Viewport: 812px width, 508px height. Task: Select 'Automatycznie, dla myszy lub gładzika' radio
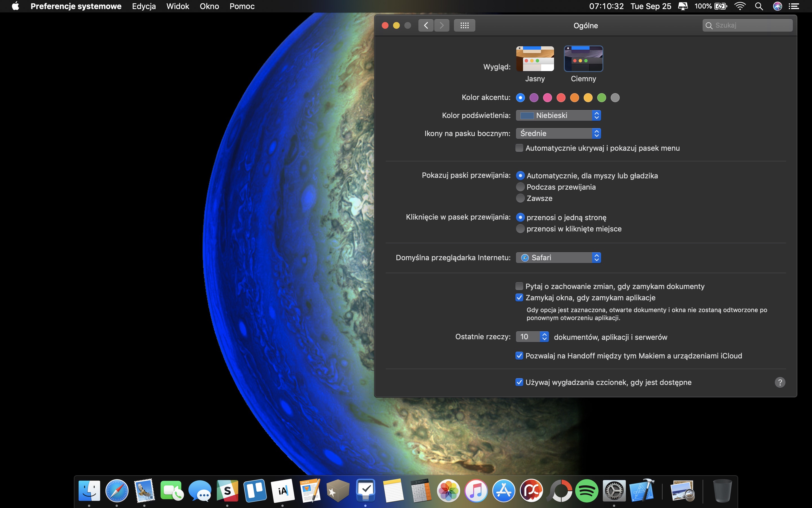[x=520, y=175]
